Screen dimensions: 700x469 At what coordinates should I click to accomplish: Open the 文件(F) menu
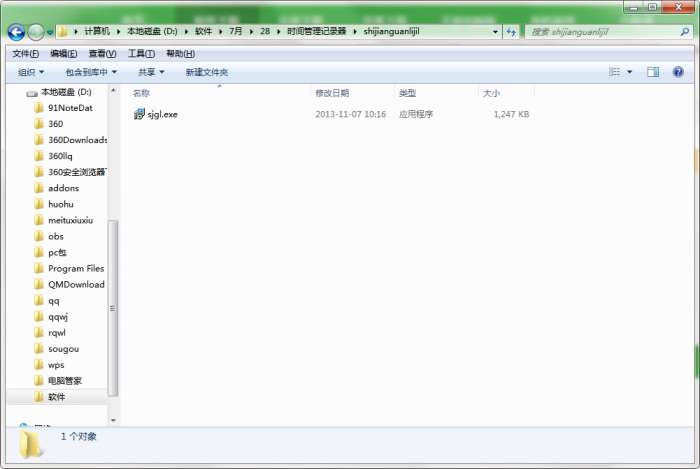(25, 54)
